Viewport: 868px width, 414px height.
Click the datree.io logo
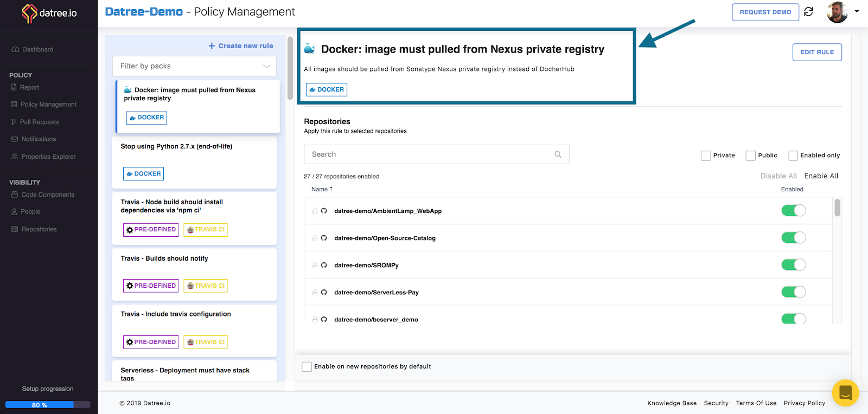pos(49,13)
